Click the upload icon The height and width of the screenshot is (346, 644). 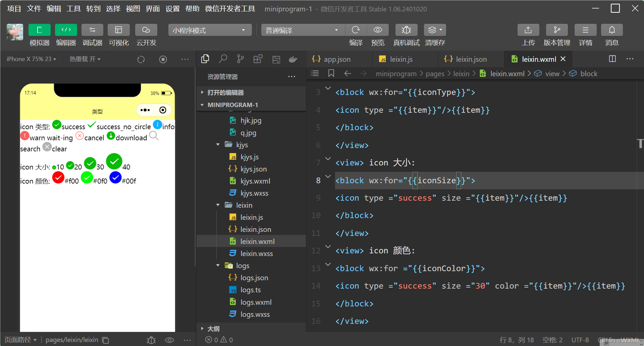(528, 30)
